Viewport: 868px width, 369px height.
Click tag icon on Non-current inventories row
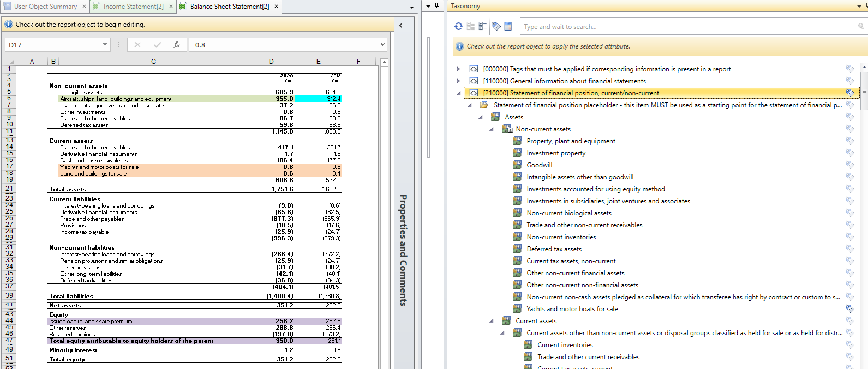click(850, 237)
